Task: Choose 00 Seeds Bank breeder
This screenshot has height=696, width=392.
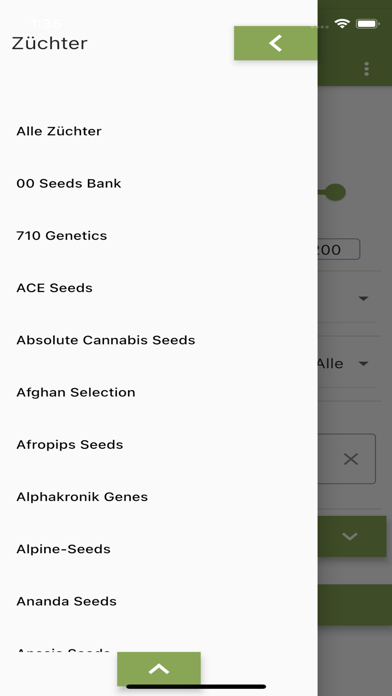Action: (x=69, y=183)
